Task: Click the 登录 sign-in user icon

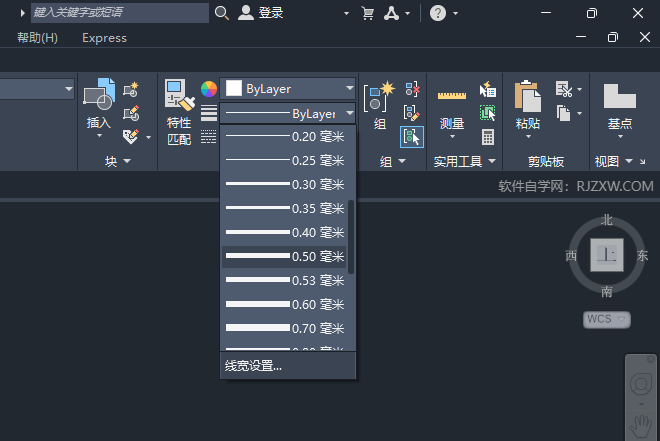Action: coord(246,13)
